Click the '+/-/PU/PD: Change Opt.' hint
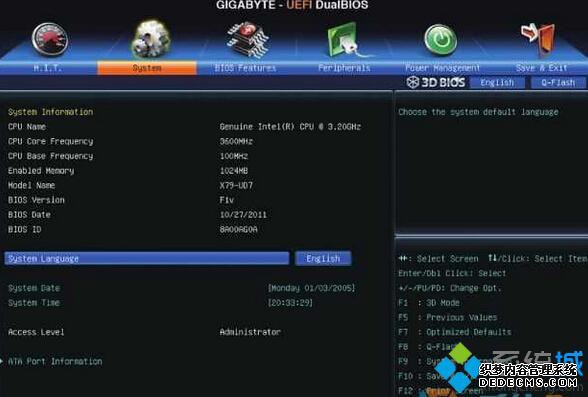This screenshot has width=588, height=397. click(450, 288)
